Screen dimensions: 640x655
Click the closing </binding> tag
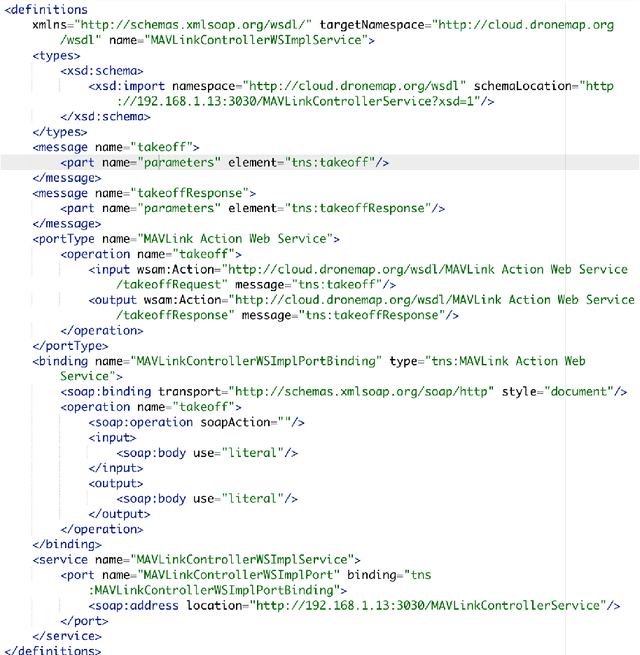click(67, 544)
